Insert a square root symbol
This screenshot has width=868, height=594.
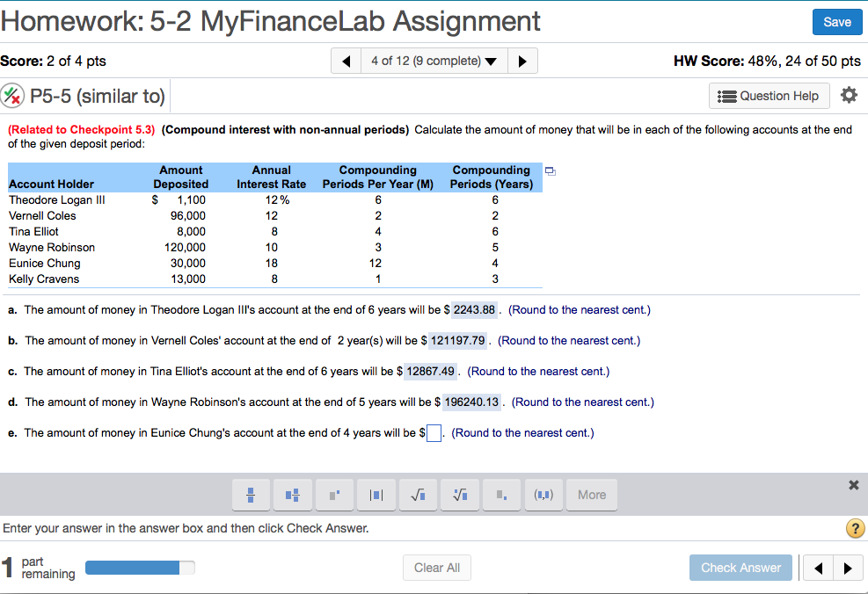point(418,495)
